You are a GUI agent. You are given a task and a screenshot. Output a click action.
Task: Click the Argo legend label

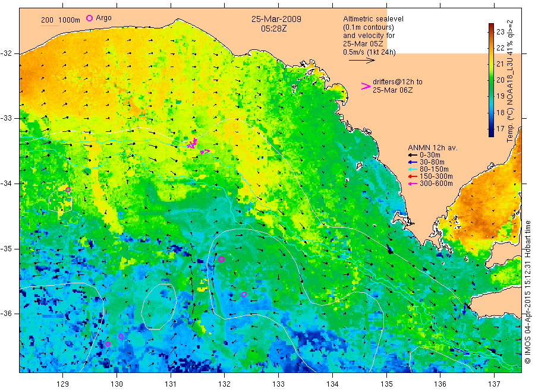click(103, 18)
